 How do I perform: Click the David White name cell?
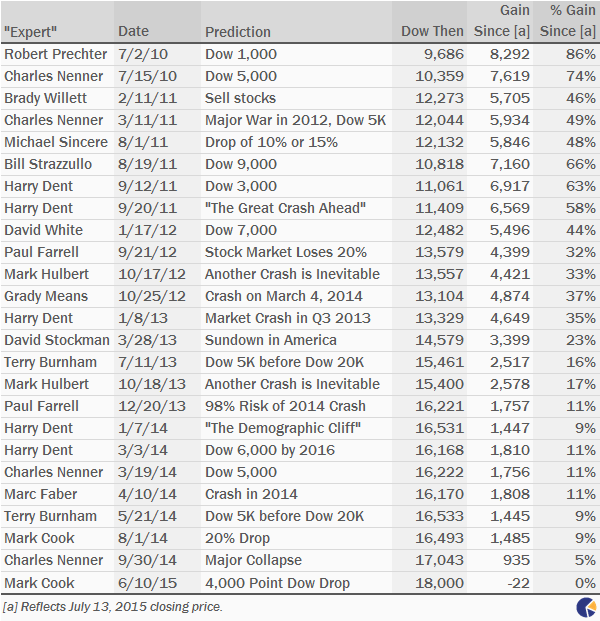[x=44, y=230]
